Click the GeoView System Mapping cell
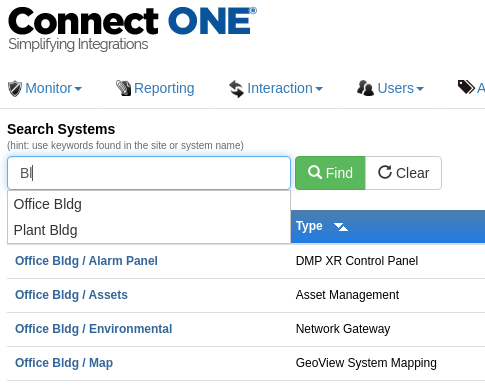The height and width of the screenshot is (387, 485). pos(366,363)
